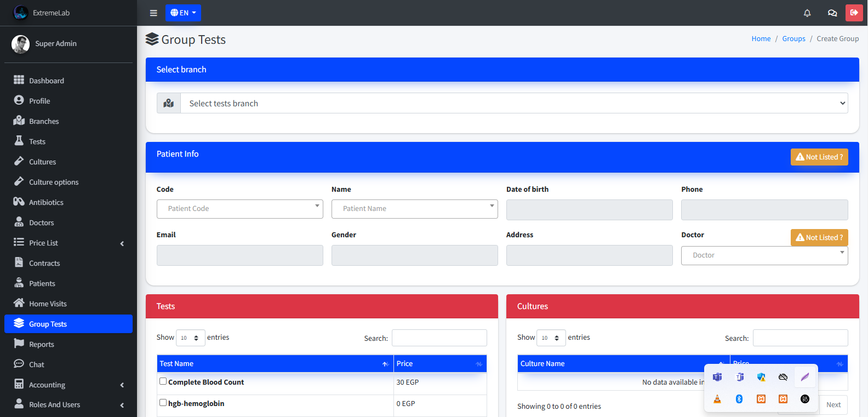868x417 pixels.
Task: Open the chat messages icon in header
Action: (x=832, y=13)
